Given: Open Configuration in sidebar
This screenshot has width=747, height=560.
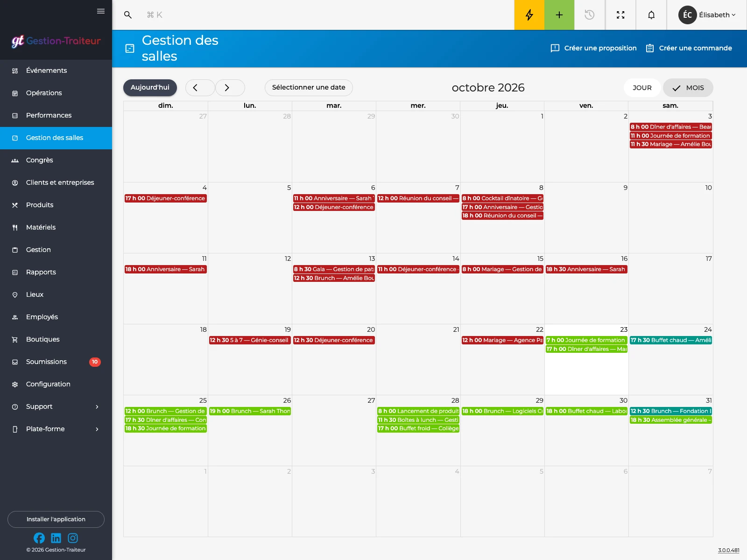Looking at the screenshot, I should pyautogui.click(x=56, y=384).
